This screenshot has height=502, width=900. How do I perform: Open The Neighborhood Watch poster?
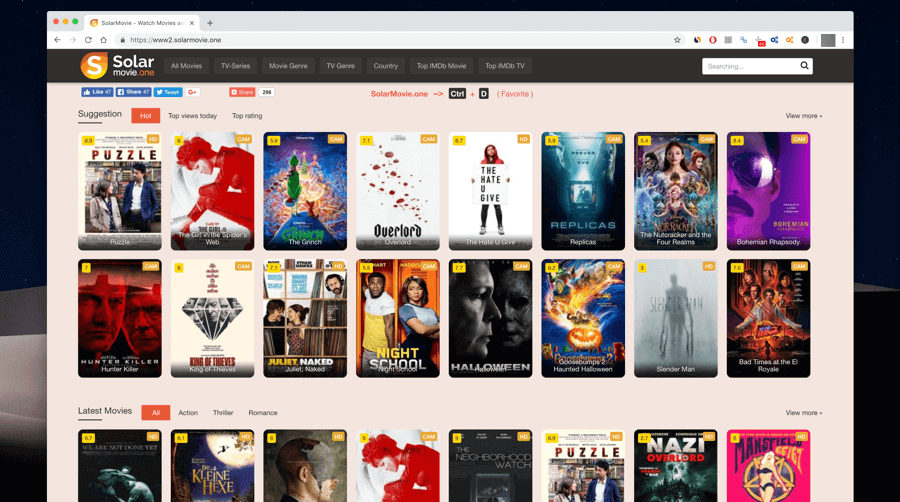coord(490,466)
